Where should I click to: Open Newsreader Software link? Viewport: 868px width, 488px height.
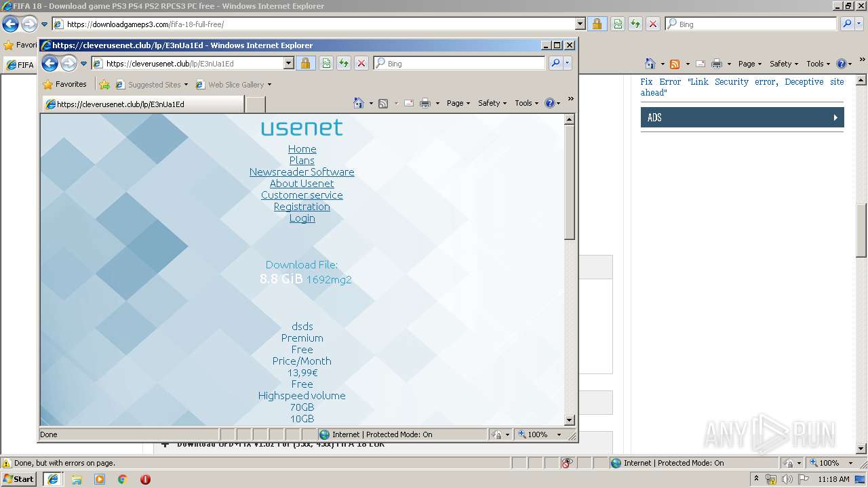302,172
